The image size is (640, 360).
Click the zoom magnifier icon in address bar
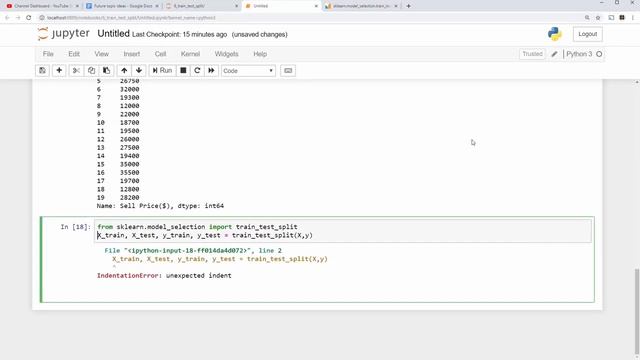click(x=587, y=18)
